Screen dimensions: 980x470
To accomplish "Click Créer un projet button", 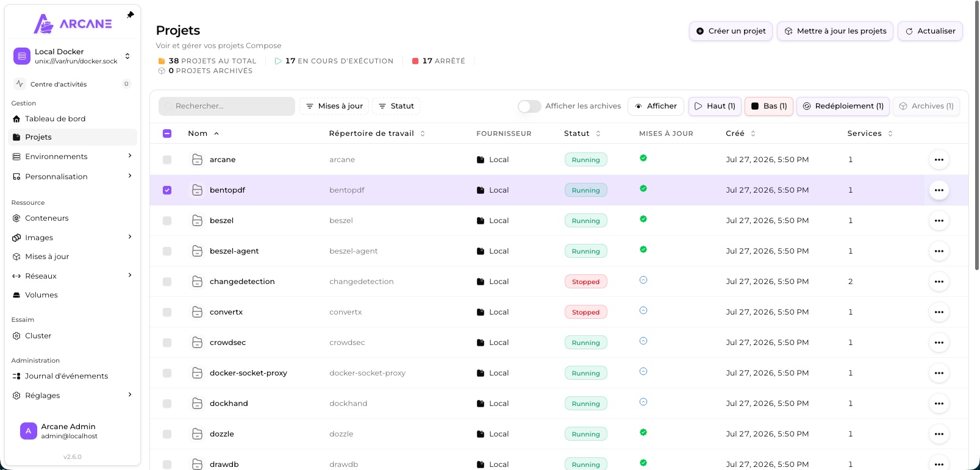I will pos(731,31).
